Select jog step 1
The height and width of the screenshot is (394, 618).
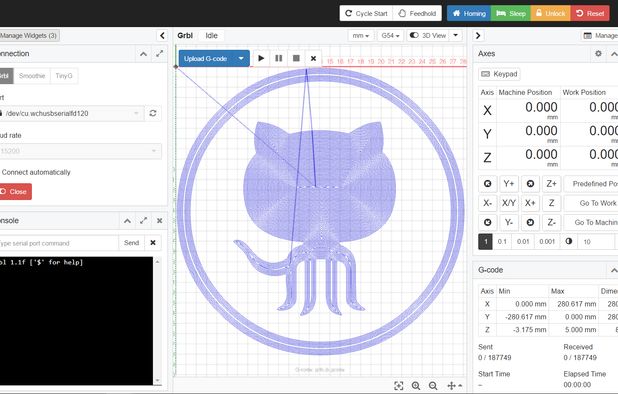coord(486,242)
